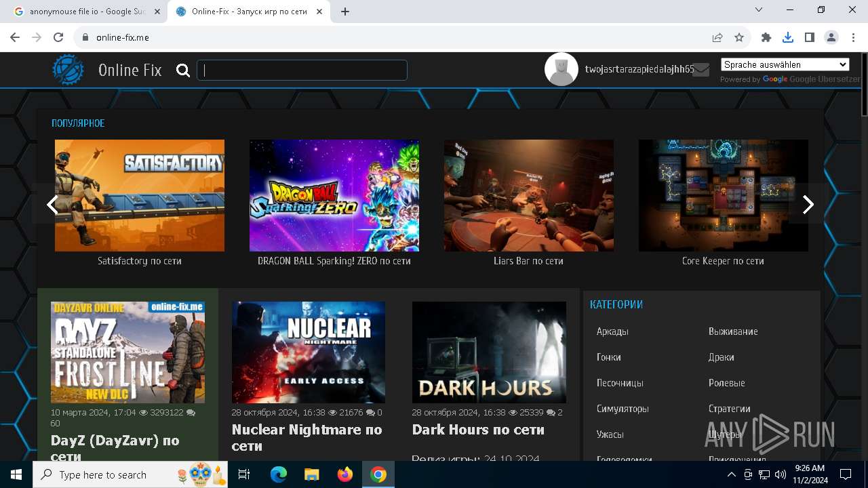This screenshot has height=488, width=868.
Task: Open the DayZ (DayZavr) по сети title
Action: [115, 448]
